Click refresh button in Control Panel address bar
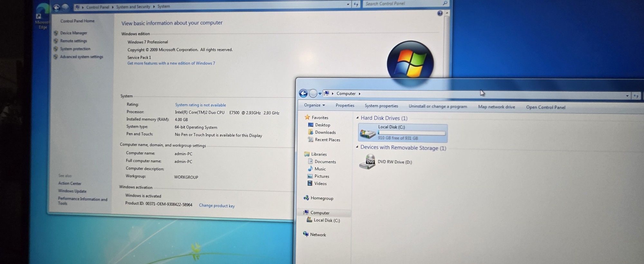 coord(356,4)
